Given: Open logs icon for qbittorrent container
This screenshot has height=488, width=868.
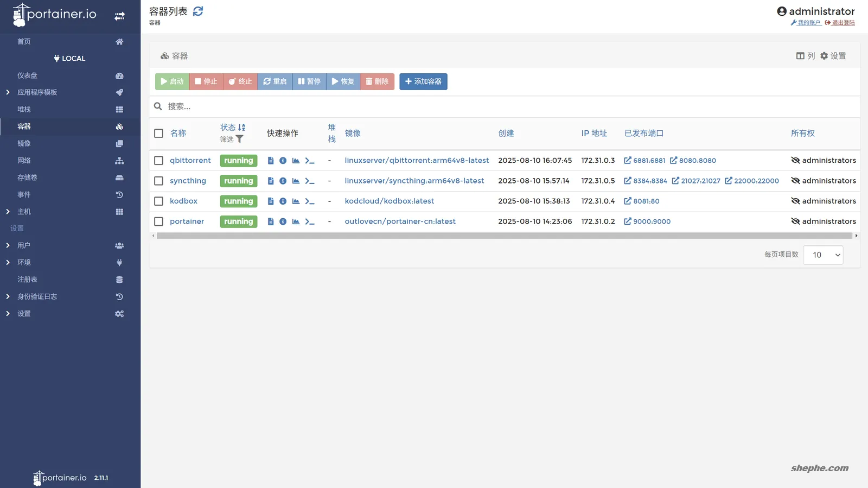Looking at the screenshot, I should point(270,161).
